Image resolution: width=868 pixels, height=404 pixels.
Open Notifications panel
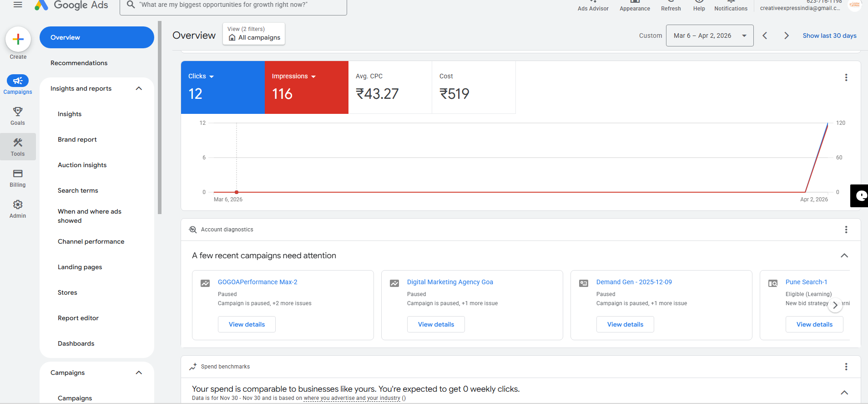731,5
